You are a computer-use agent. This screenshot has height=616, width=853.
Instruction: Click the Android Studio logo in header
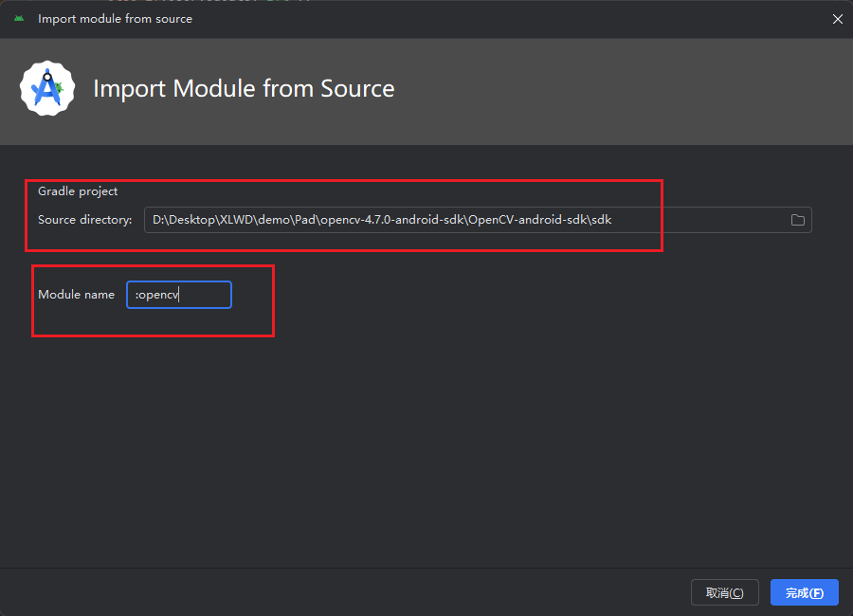(x=47, y=88)
